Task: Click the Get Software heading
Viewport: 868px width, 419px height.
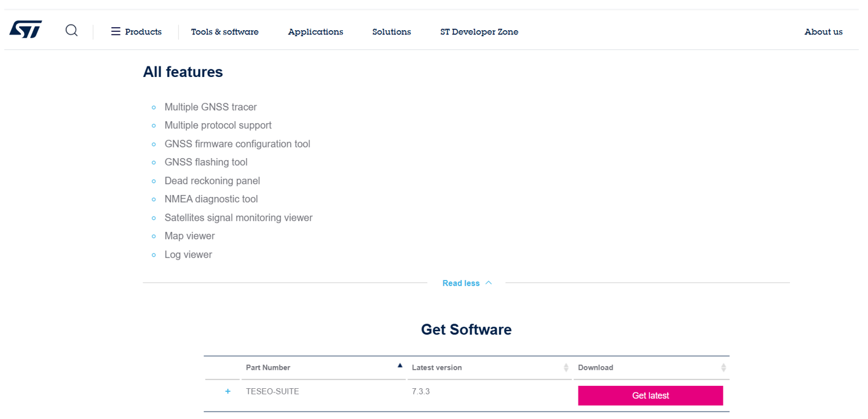Action: coord(466,330)
